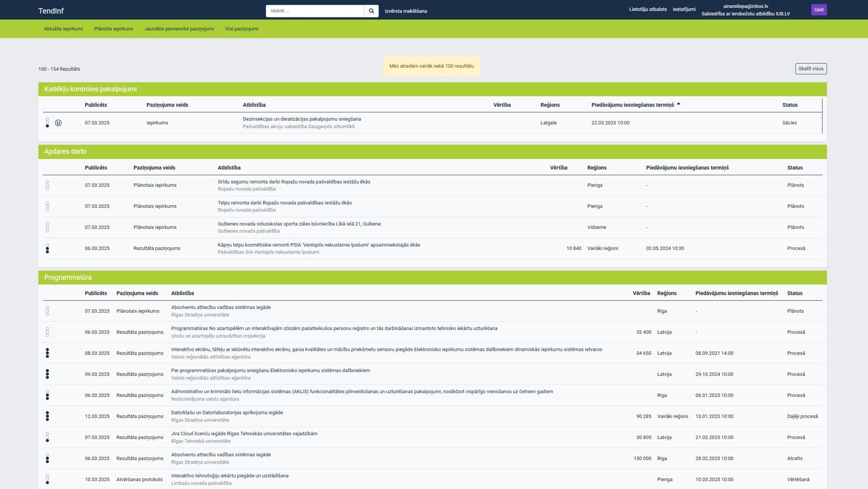The width and height of the screenshot is (868, 489).
Task: Sort the Apdares darbi table by the Publicēts column
Action: tap(96, 168)
